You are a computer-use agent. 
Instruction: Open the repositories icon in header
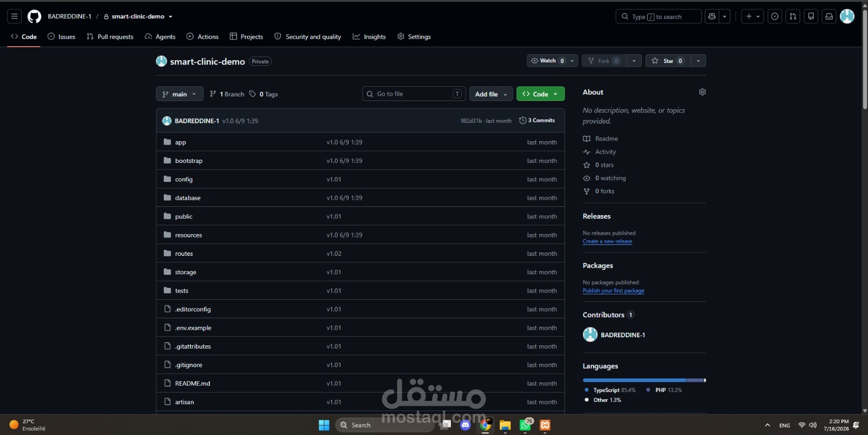[811, 16]
